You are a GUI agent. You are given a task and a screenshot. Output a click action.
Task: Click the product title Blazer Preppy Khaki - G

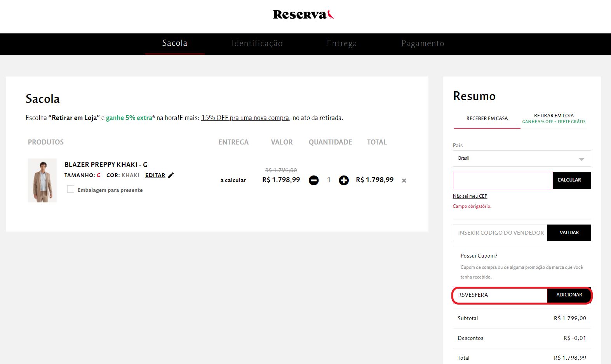[x=106, y=165]
